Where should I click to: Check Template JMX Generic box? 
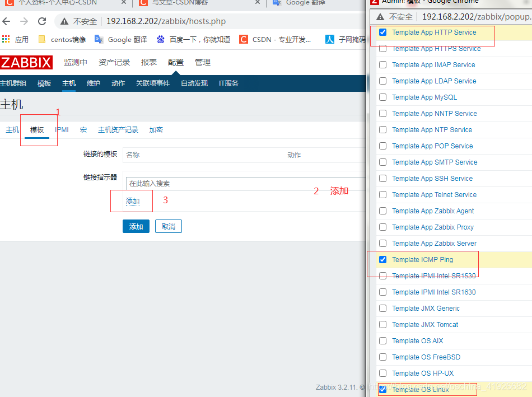[x=382, y=309]
